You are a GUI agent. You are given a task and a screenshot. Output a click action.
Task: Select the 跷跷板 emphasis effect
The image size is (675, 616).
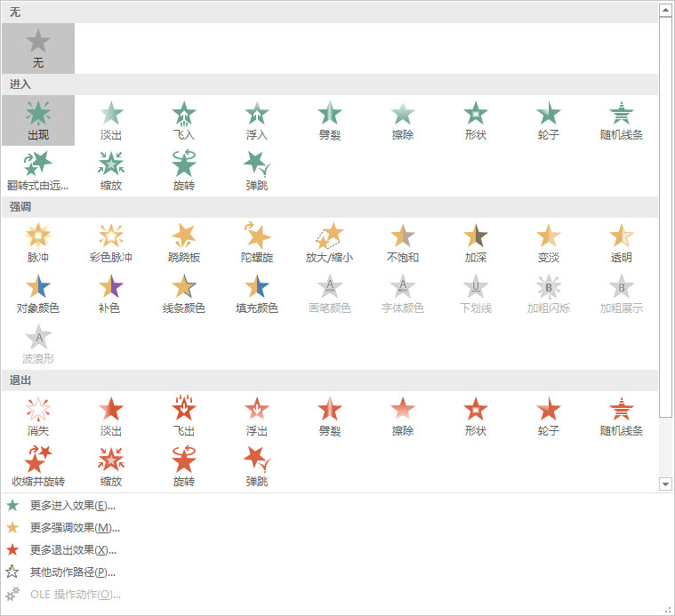tap(184, 243)
